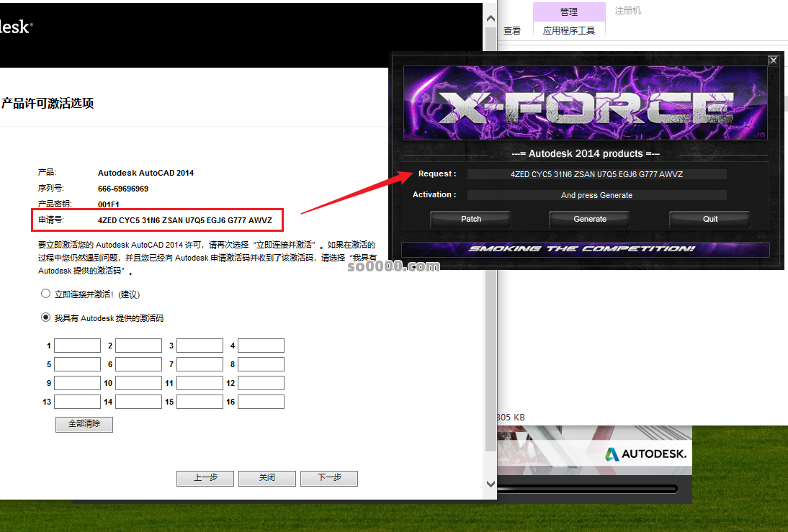Click activation code input box 1
Viewport: 788px width, 532px height.
[77, 346]
